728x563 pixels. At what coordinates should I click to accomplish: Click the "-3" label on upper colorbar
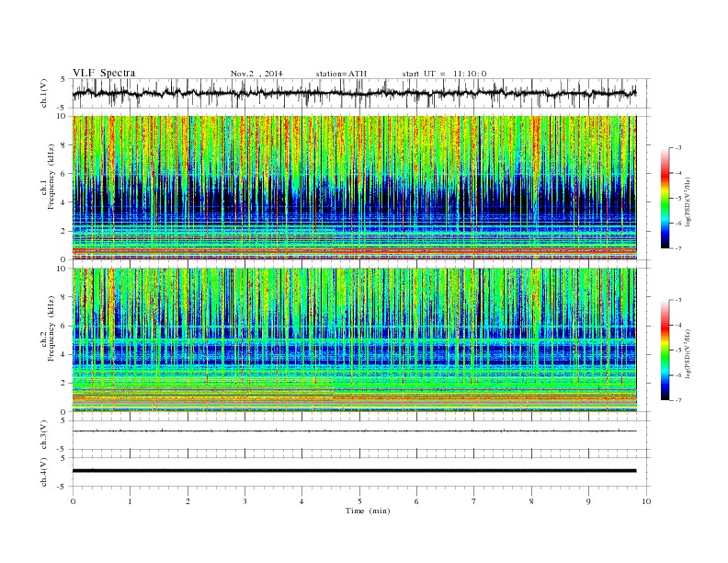pyautogui.click(x=677, y=148)
